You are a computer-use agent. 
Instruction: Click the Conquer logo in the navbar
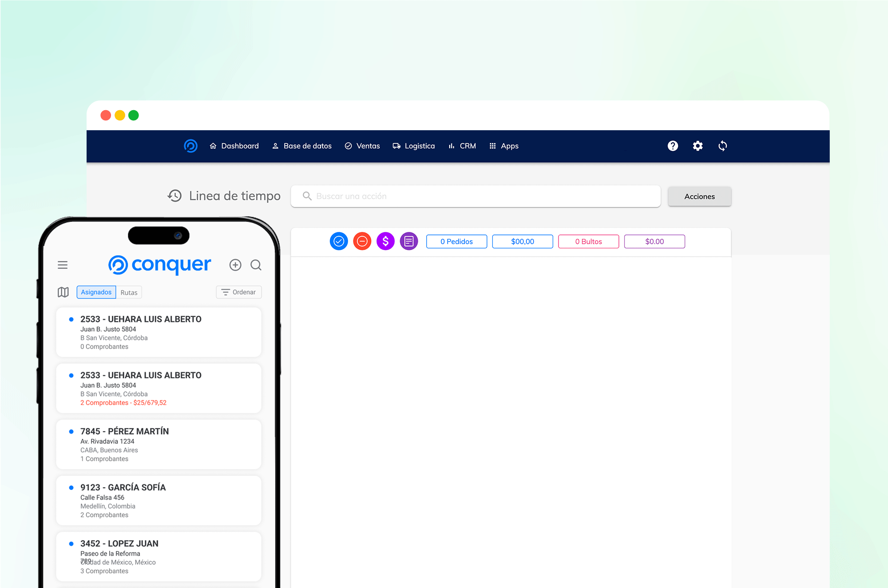pos(190,146)
